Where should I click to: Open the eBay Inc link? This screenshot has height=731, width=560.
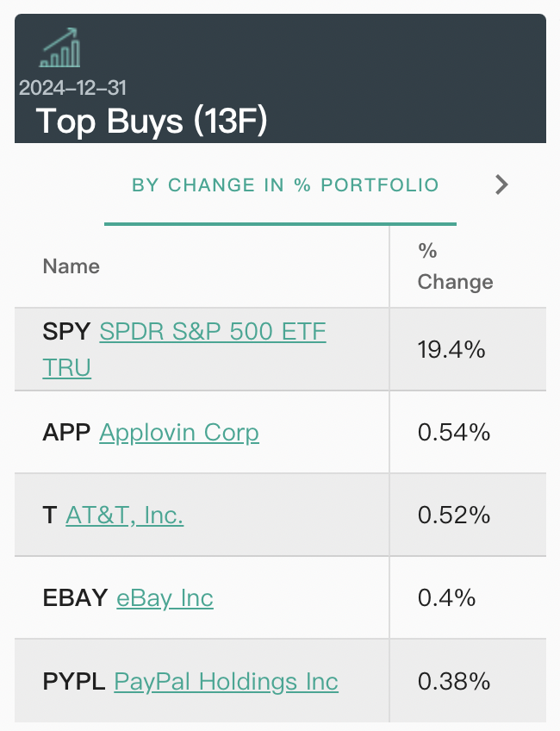coord(165,598)
